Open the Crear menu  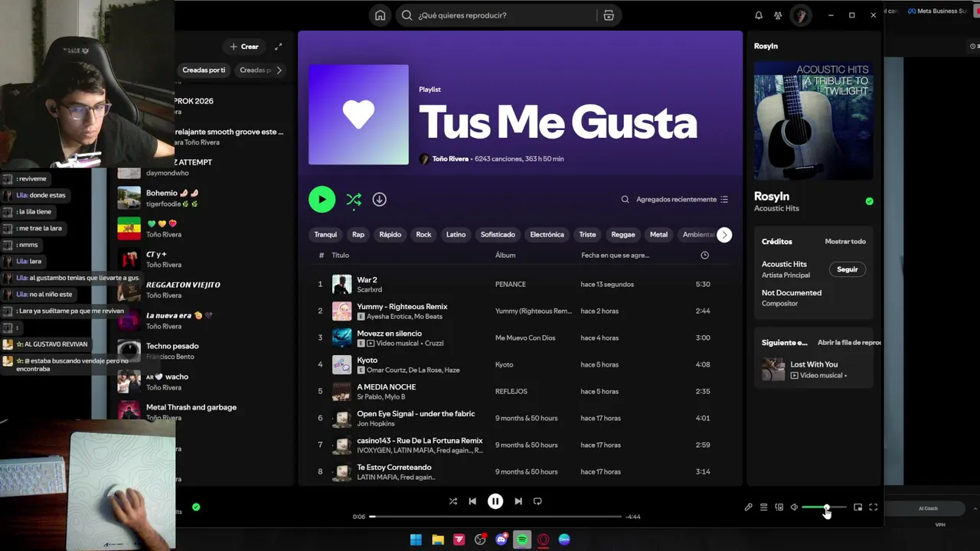coord(244,47)
